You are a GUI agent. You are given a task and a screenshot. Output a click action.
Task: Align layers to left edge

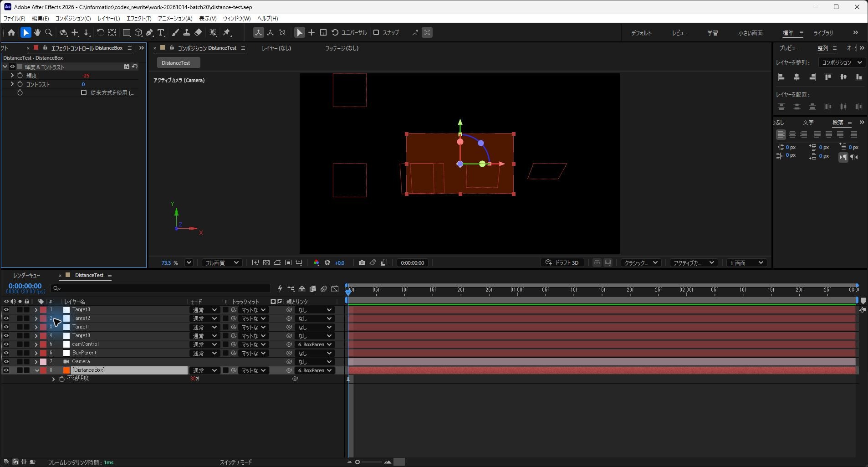click(781, 77)
